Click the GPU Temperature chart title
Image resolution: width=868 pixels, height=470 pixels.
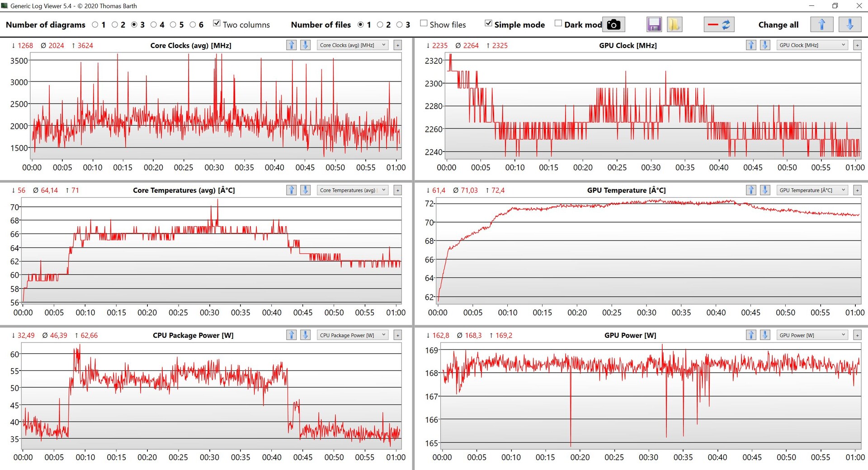point(627,190)
